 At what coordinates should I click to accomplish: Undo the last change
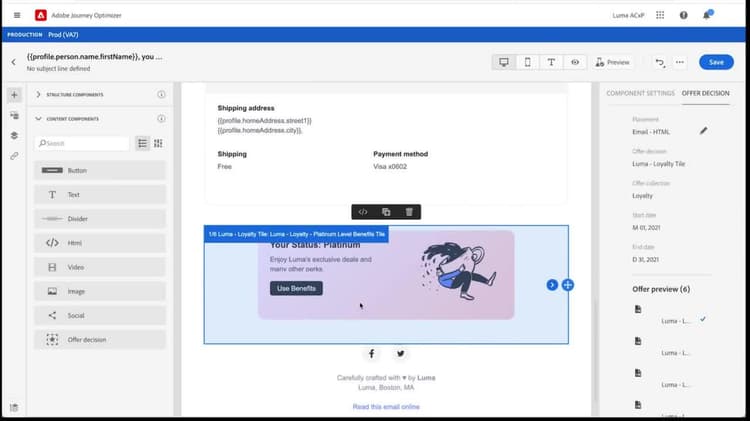(660, 62)
